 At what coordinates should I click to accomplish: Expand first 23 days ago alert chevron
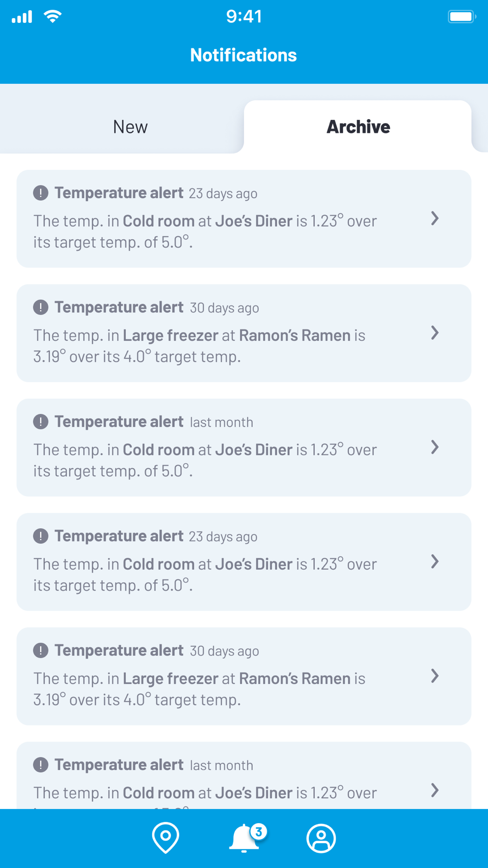pyautogui.click(x=435, y=218)
